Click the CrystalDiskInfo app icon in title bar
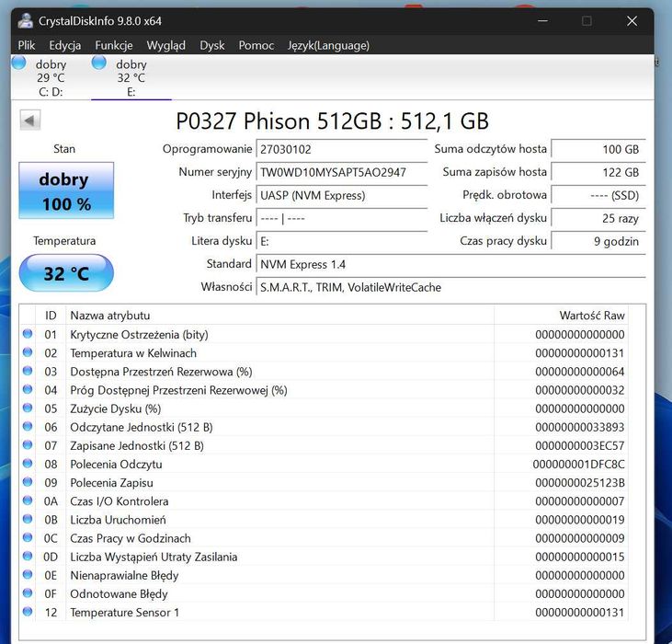Image resolution: width=672 pixels, height=644 pixels. point(26,20)
